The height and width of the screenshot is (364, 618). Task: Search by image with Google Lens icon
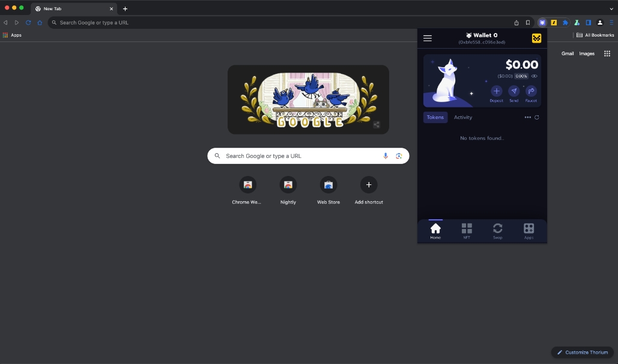pyautogui.click(x=399, y=156)
